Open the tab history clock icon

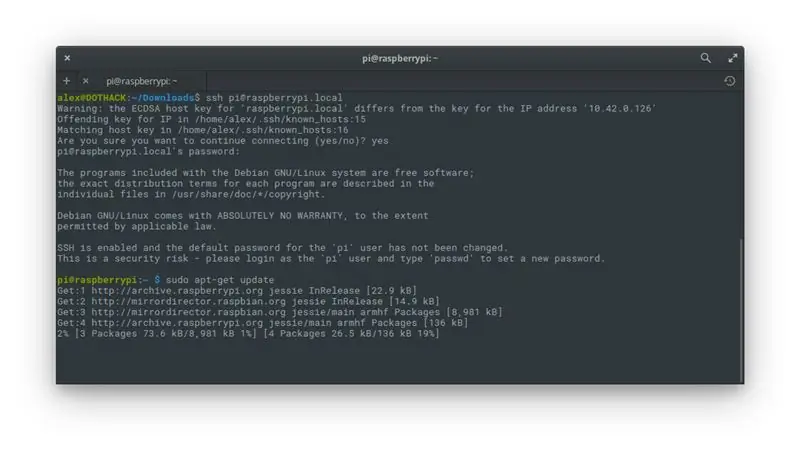click(x=730, y=81)
